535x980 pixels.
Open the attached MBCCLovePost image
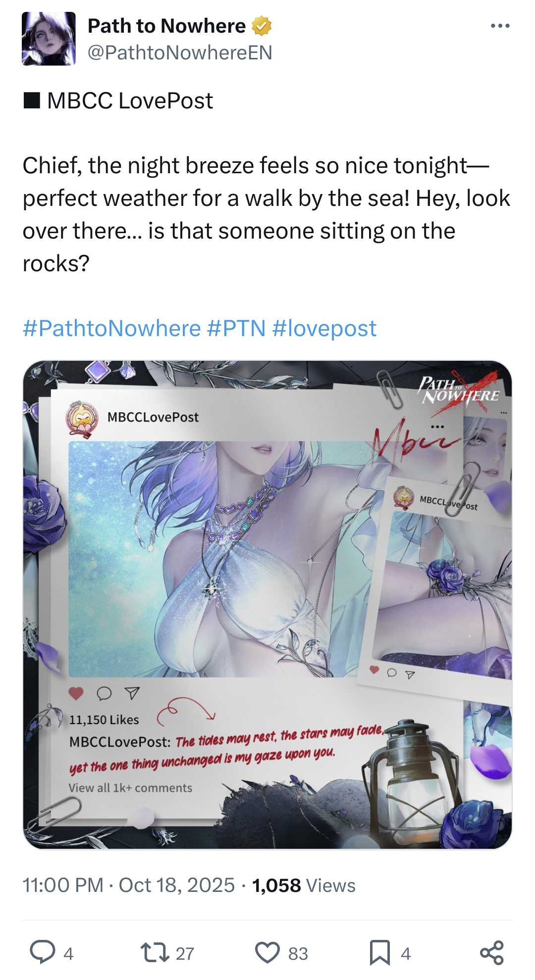(x=267, y=605)
